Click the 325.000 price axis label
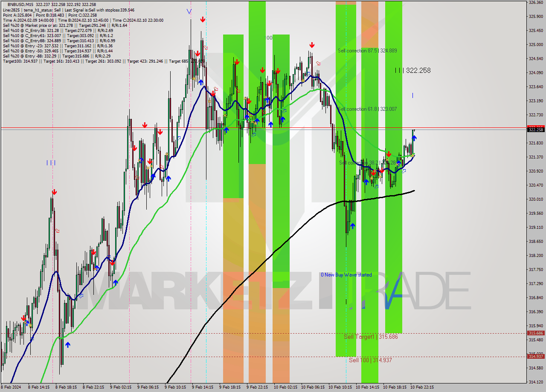 (536, 44)
